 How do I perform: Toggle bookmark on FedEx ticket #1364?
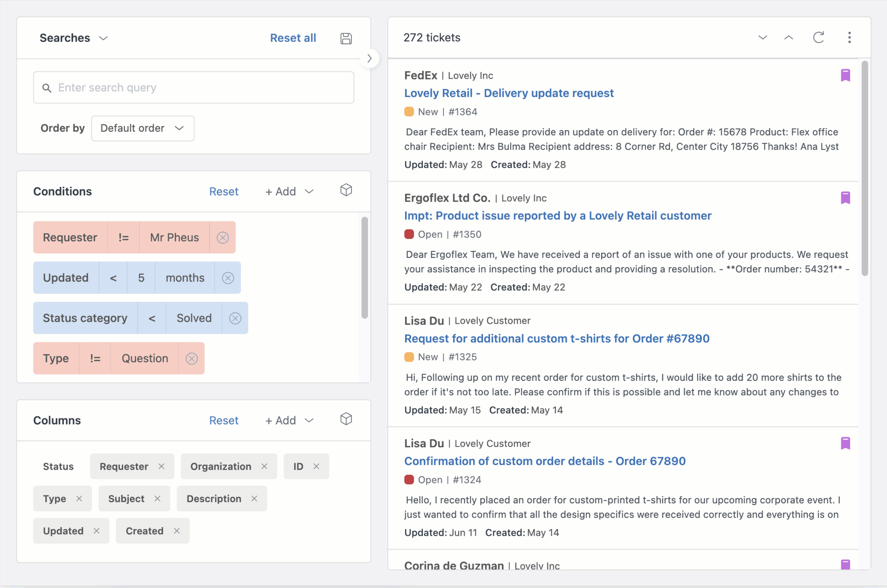(845, 75)
